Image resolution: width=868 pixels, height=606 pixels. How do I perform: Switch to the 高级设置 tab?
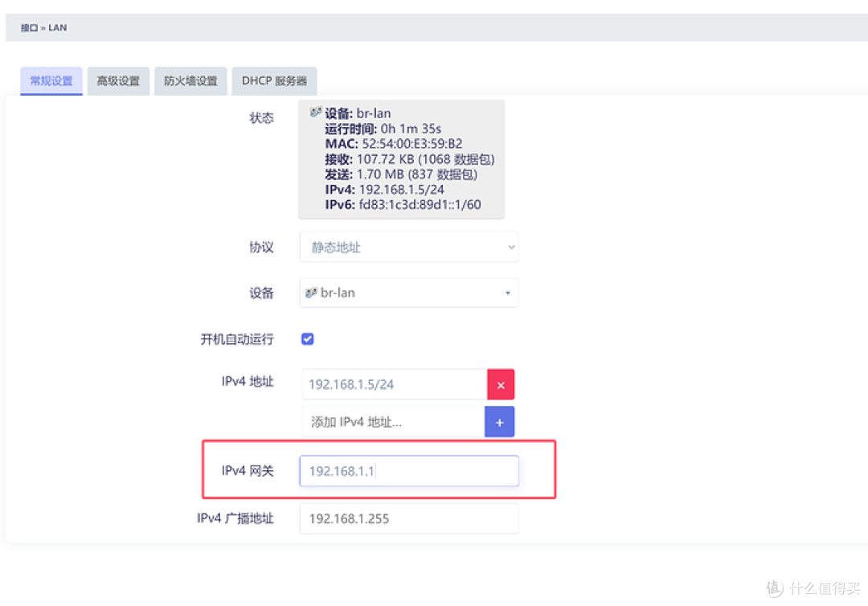tap(118, 80)
